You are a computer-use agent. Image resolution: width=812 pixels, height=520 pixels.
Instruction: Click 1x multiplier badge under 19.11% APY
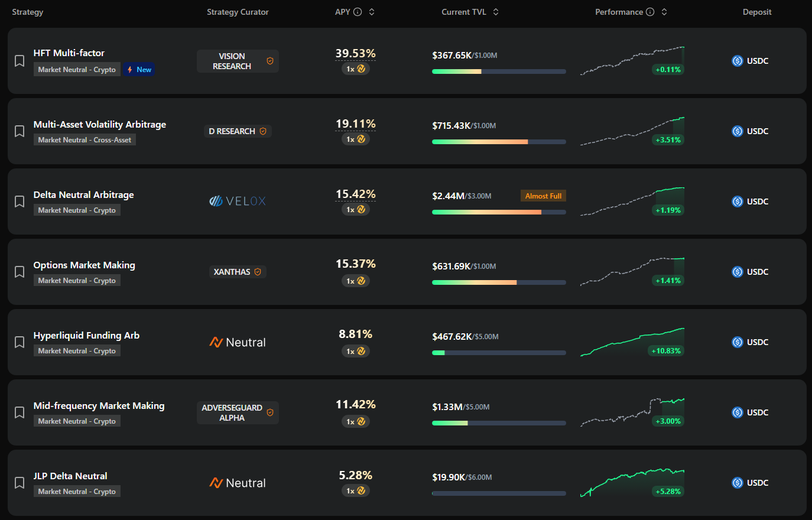point(356,139)
